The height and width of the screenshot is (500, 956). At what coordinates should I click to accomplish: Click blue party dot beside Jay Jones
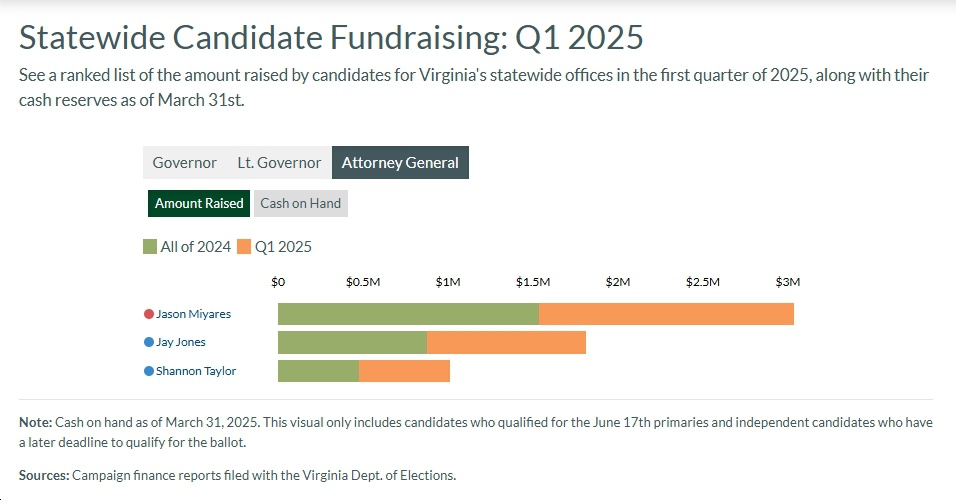[x=149, y=342]
